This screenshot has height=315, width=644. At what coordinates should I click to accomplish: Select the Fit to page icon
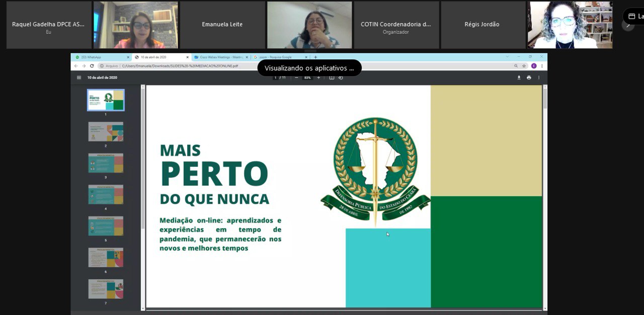(332, 77)
